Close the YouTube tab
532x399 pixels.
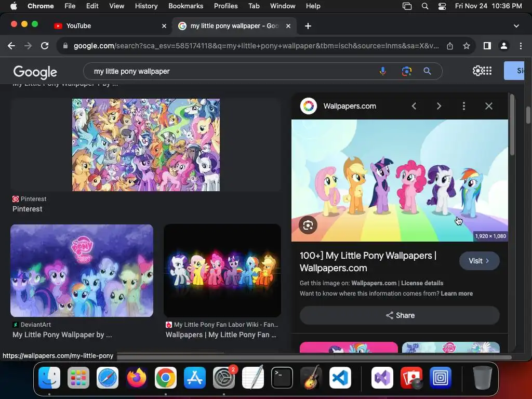[164, 26]
